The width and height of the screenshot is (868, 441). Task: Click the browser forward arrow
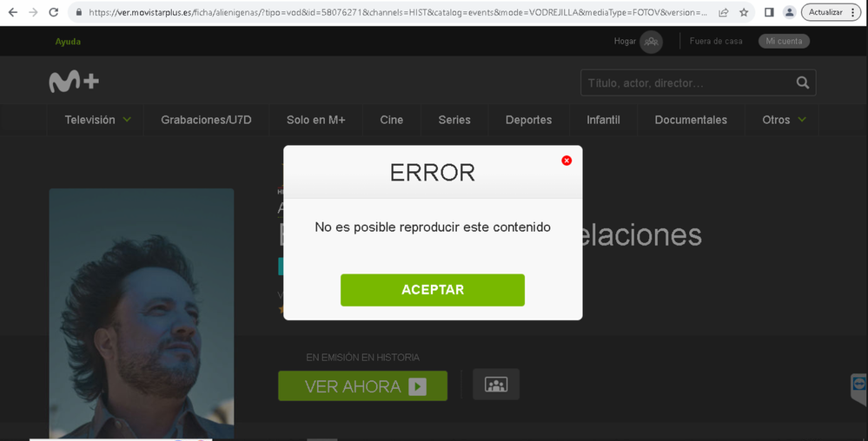point(33,12)
